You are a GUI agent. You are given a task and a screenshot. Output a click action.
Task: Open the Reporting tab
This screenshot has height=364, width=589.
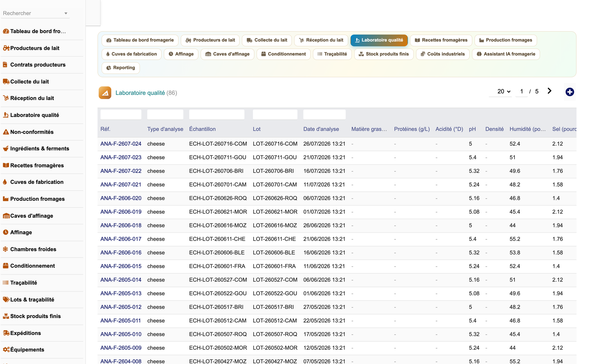click(x=121, y=68)
